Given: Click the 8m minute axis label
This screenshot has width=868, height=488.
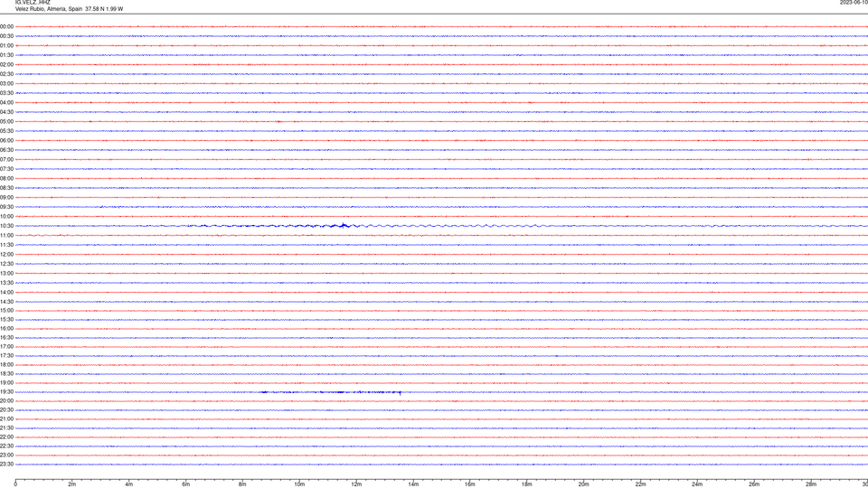Looking at the screenshot, I should [x=242, y=484].
